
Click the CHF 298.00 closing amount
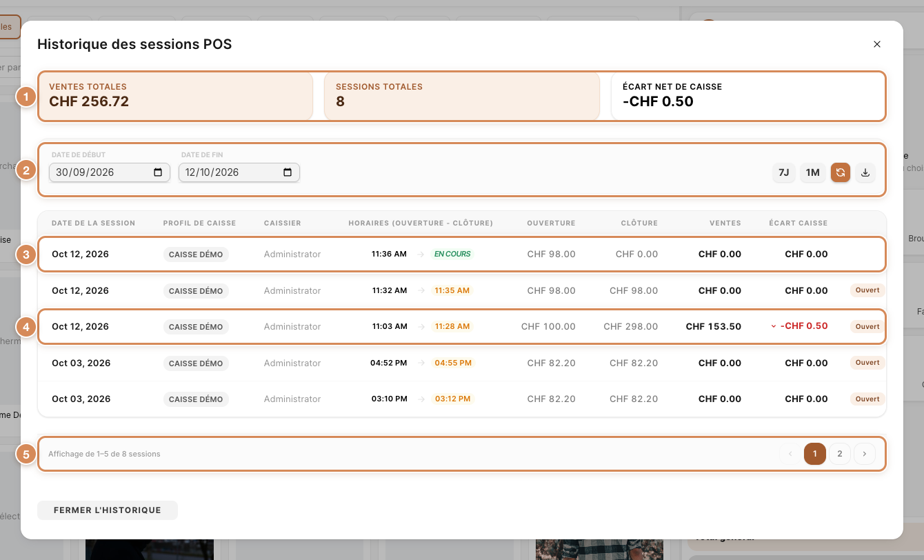(631, 326)
